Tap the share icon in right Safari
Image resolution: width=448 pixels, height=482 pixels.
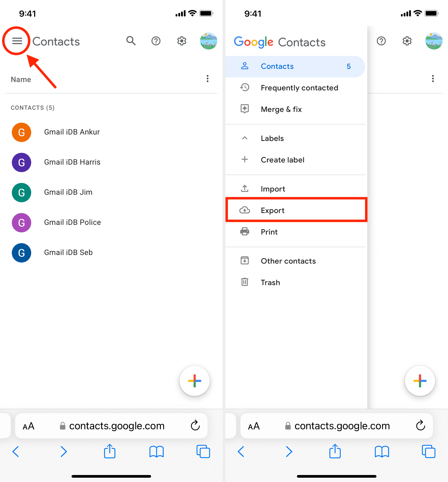335,451
